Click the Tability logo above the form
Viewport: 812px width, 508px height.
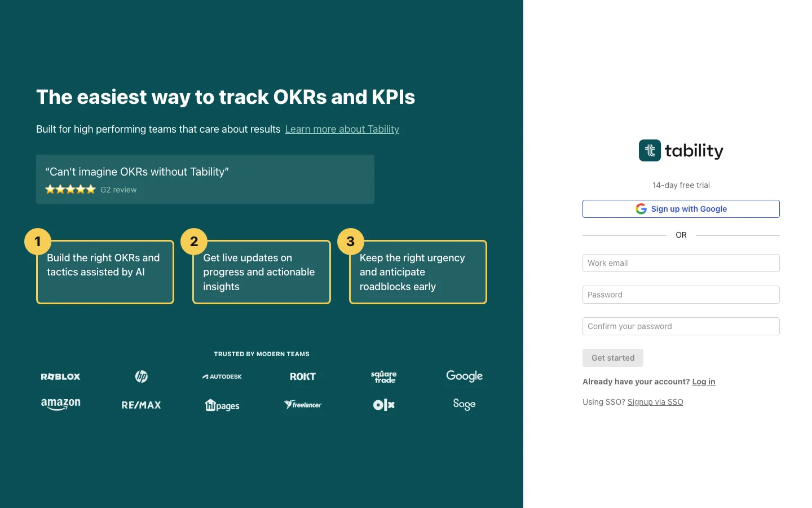(681, 151)
